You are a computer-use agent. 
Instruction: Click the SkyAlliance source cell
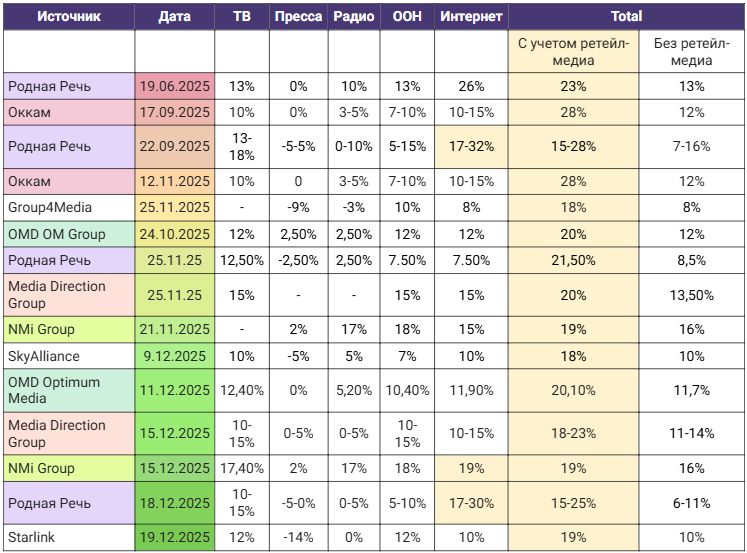[x=68, y=356]
